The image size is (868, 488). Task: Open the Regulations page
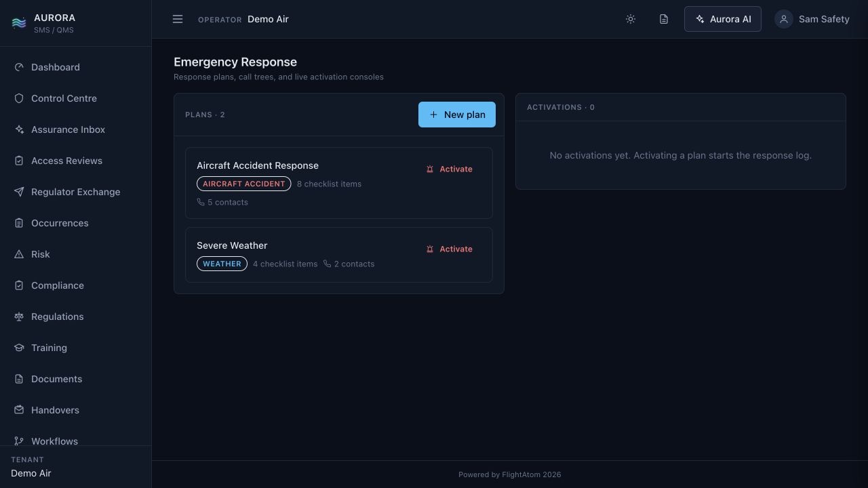tap(75, 317)
